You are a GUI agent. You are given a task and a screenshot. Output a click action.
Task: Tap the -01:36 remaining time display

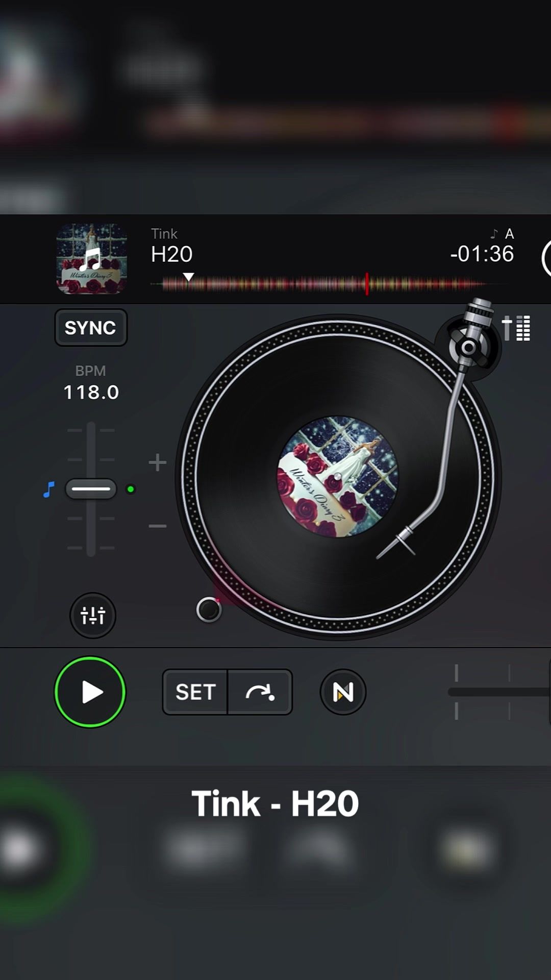point(482,254)
